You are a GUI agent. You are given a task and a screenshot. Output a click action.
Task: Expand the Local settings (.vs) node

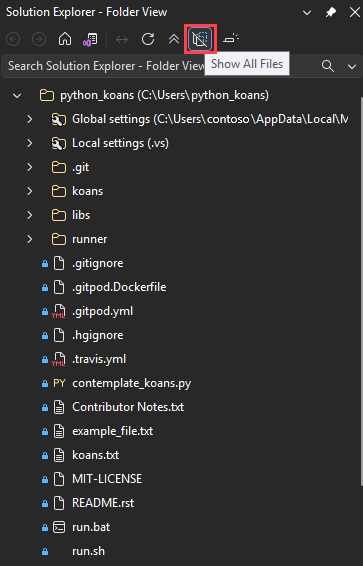[x=30, y=143]
